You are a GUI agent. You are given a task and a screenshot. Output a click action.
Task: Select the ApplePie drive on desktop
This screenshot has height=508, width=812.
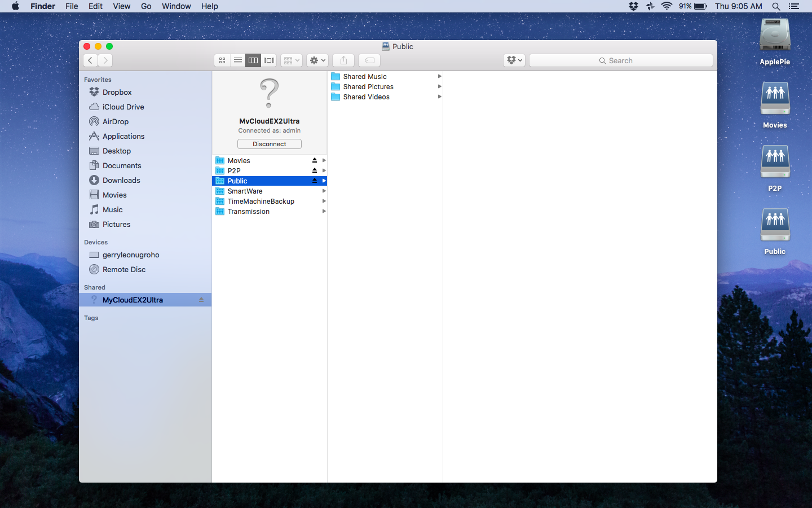pyautogui.click(x=775, y=42)
